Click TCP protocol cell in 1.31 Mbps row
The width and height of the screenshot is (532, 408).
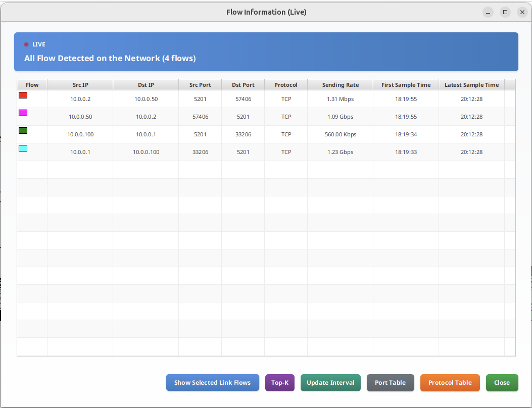coord(286,99)
